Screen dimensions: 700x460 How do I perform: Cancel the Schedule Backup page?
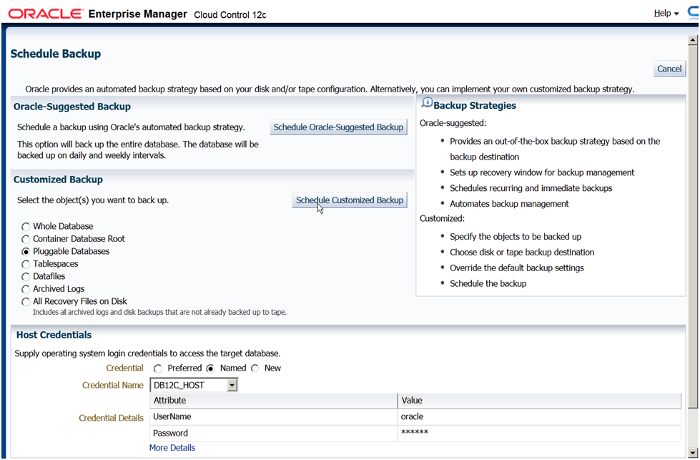(x=669, y=69)
